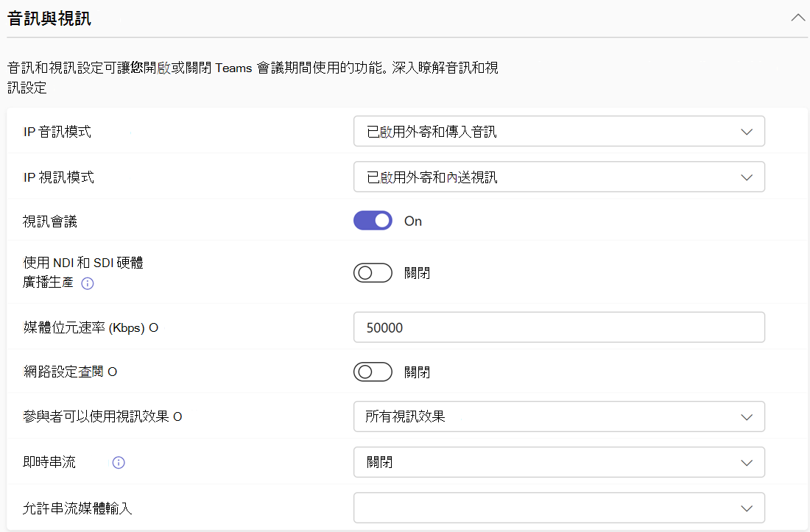This screenshot has height=532, width=810.
Task: Expand the 即時串流 dropdown showing 關閉
Action: click(559, 463)
